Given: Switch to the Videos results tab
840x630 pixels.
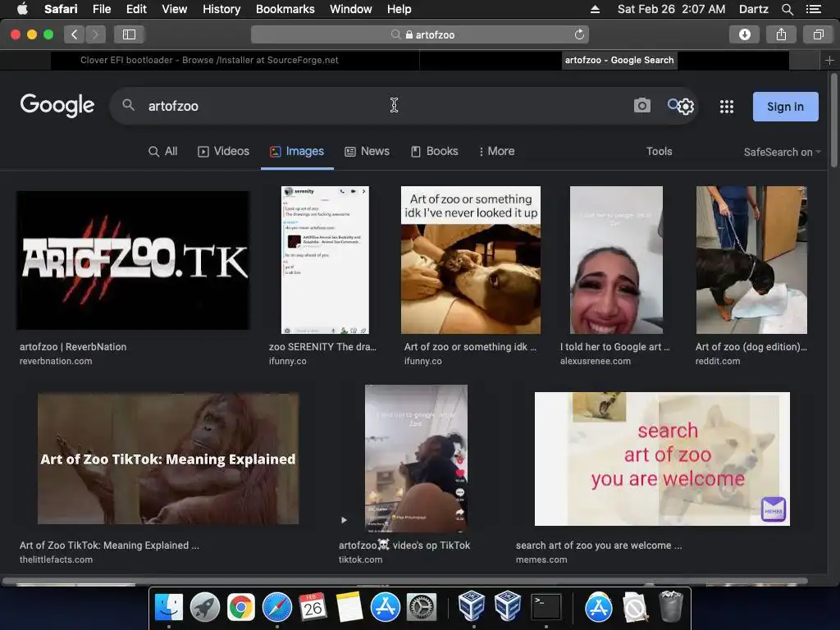Looking at the screenshot, I should coord(223,152).
